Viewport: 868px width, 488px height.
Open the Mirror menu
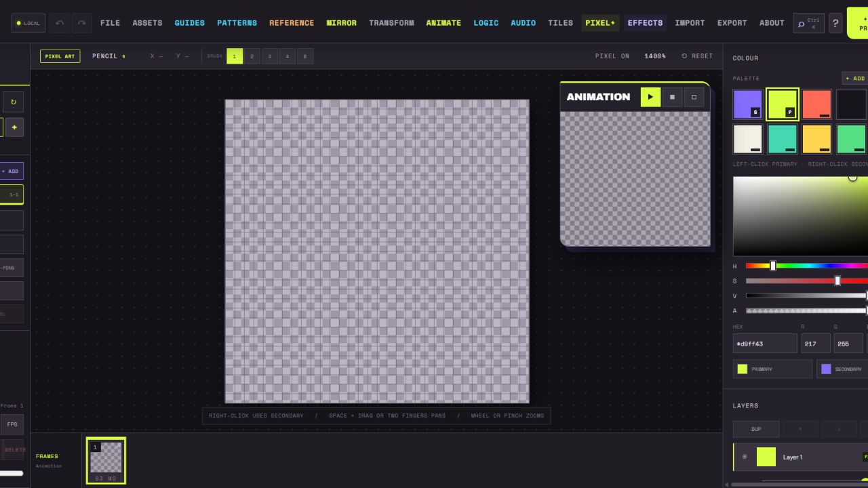click(342, 23)
